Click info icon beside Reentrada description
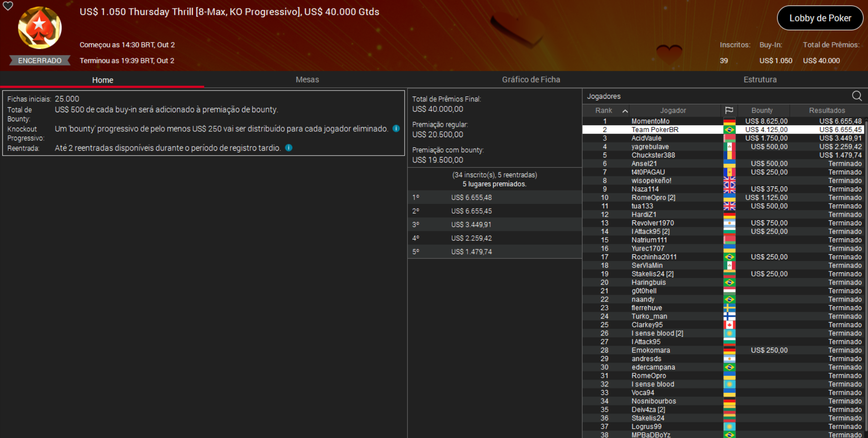Screen dimensions: 868x438 coord(289,148)
